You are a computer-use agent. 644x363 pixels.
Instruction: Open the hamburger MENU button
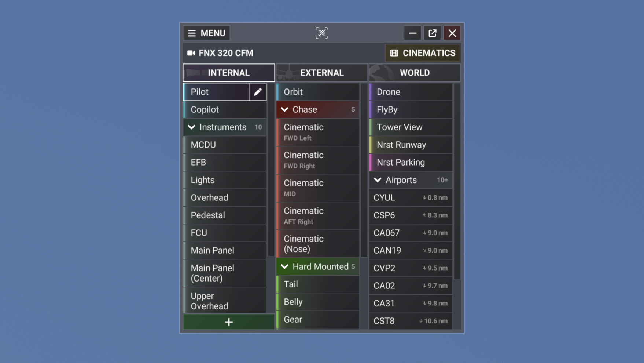(207, 33)
